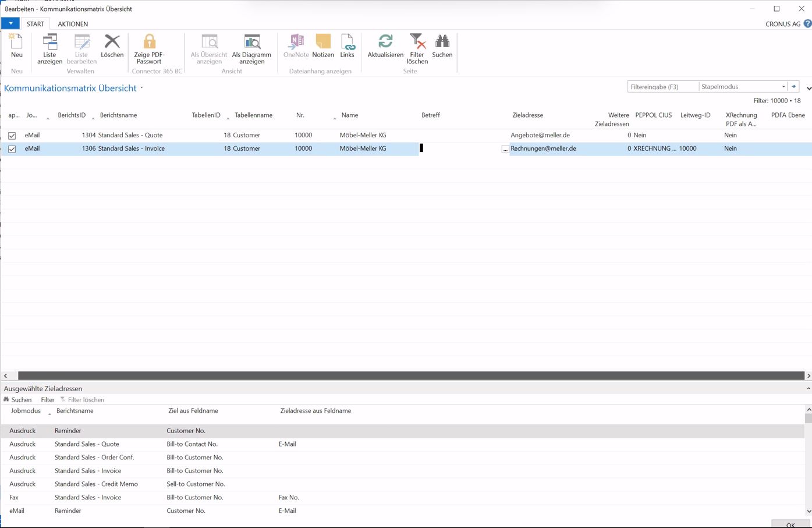
Task: Expand the filter pane chevron
Action: (x=809, y=88)
